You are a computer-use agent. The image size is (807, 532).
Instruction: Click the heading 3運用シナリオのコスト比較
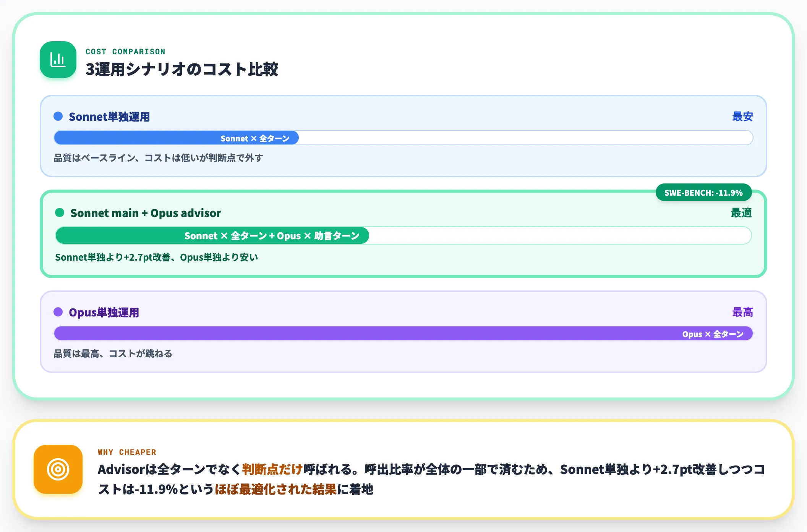(x=182, y=70)
